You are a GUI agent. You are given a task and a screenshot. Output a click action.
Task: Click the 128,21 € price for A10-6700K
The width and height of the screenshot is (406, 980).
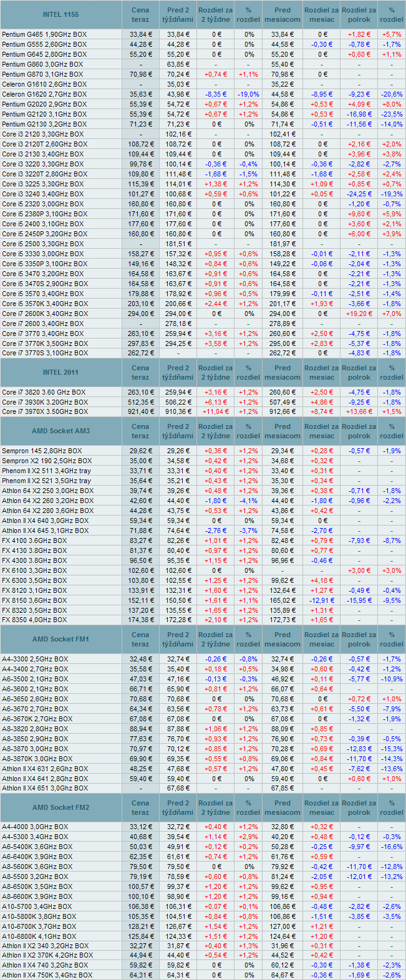140,927
